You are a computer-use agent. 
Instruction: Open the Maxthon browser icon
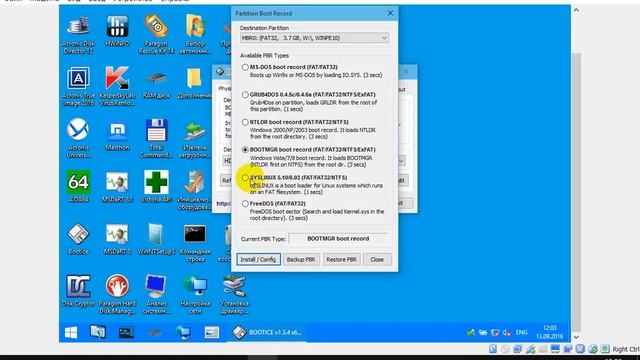point(117,136)
